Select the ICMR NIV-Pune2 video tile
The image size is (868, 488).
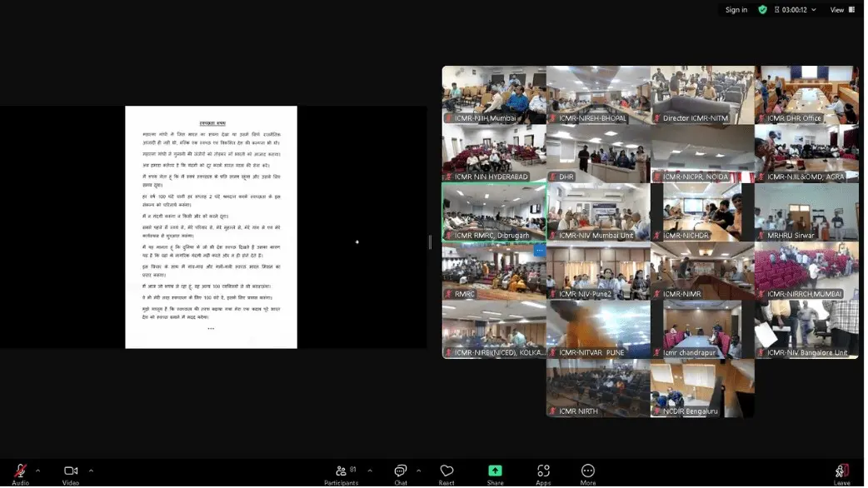598,271
